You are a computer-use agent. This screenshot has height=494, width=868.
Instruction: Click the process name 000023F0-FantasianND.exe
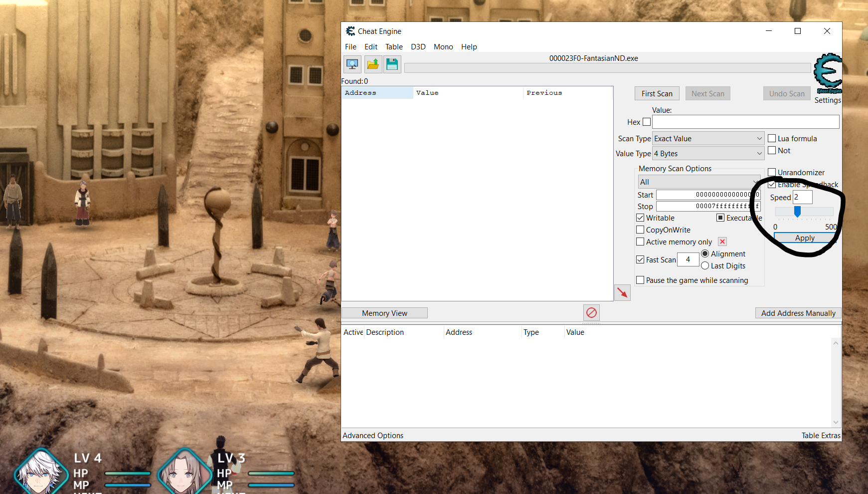click(593, 58)
